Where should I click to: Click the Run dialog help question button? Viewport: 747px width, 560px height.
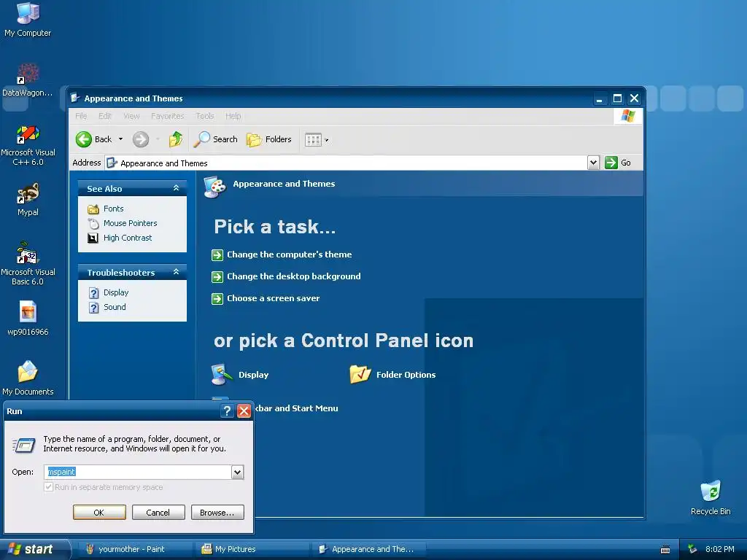click(x=228, y=411)
